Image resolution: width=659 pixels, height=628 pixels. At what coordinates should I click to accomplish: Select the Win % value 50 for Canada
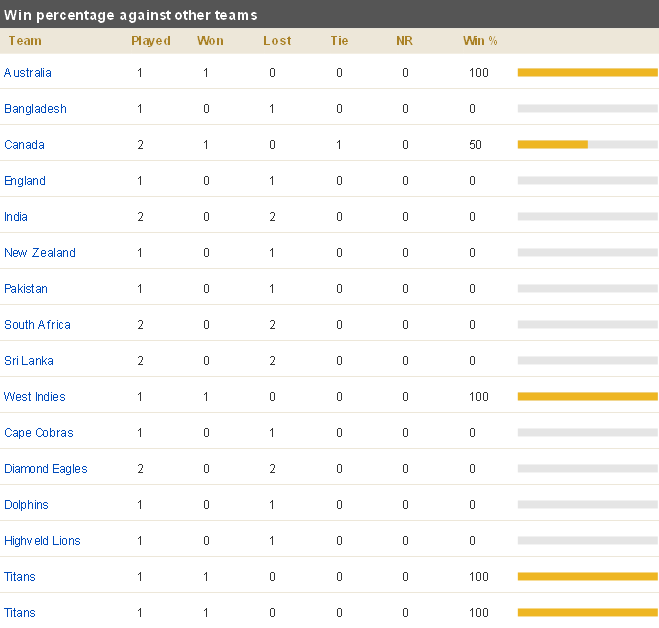click(x=475, y=145)
